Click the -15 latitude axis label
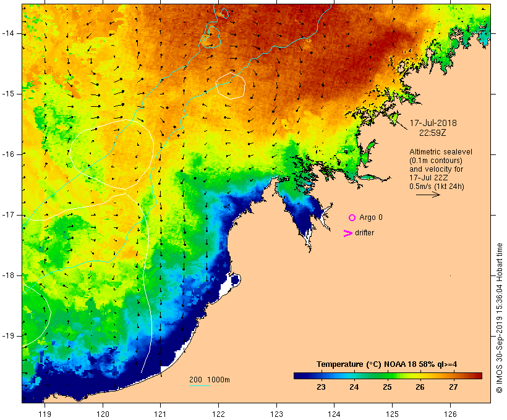Screen dimensions: 507x420 pyautogui.click(x=8, y=94)
